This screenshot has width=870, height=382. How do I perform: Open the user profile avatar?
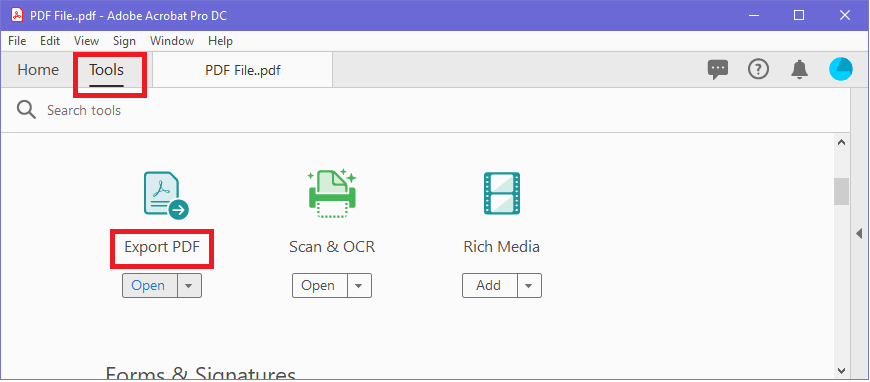[x=841, y=69]
